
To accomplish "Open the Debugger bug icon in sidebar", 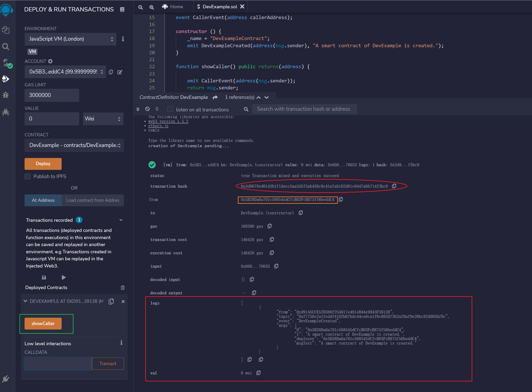I will click(6, 95).
